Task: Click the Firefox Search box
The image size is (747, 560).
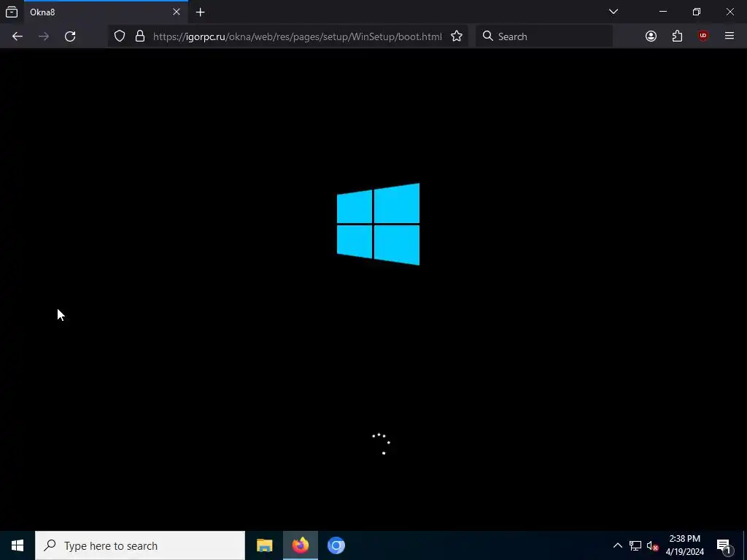Action: 544,36
